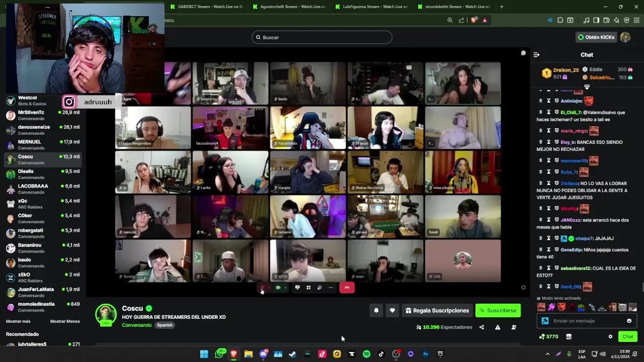Click the share icon beside Espectadores

(481, 327)
